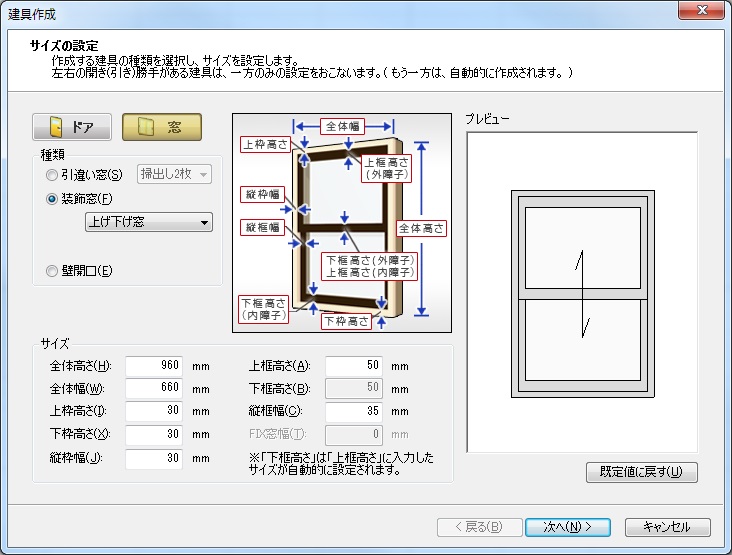Click the 全体幅 input field
Image resolution: width=732 pixels, height=555 pixels.
pos(153,389)
